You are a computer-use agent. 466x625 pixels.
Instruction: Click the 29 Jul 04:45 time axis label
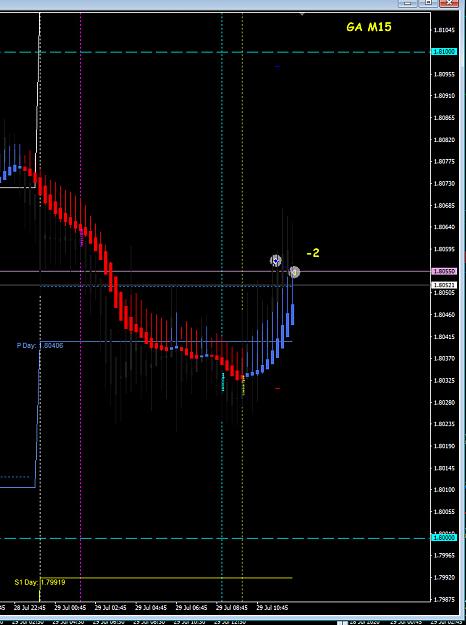[x=151, y=608]
